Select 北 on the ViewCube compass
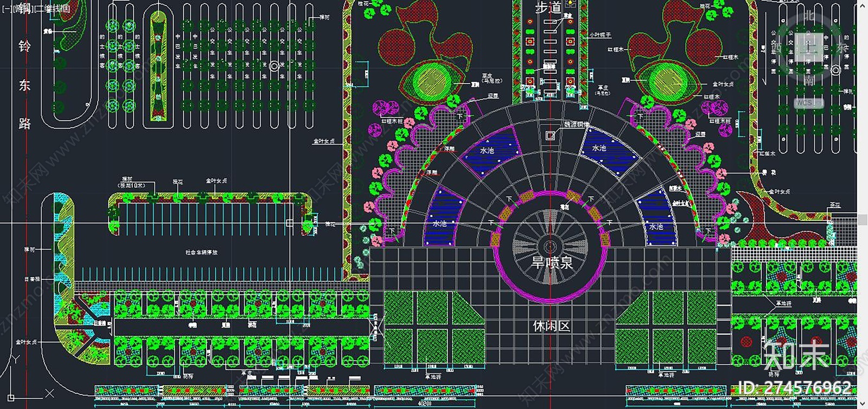 click(x=809, y=16)
